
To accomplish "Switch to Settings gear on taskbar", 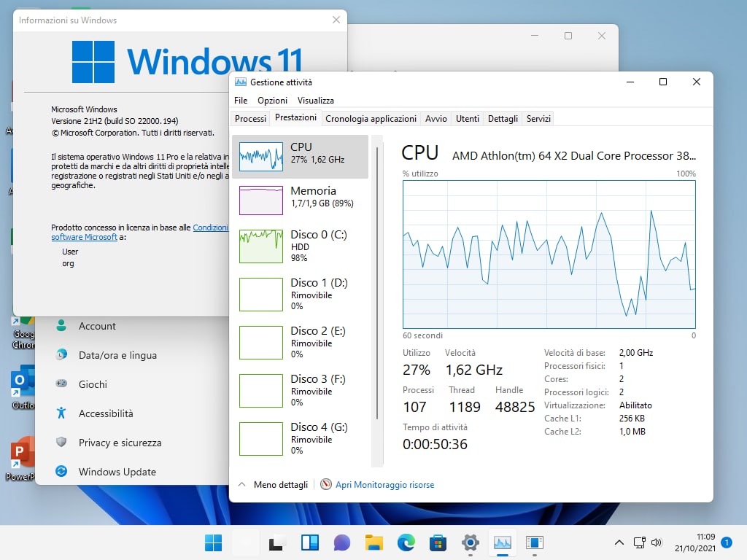I will (471, 542).
